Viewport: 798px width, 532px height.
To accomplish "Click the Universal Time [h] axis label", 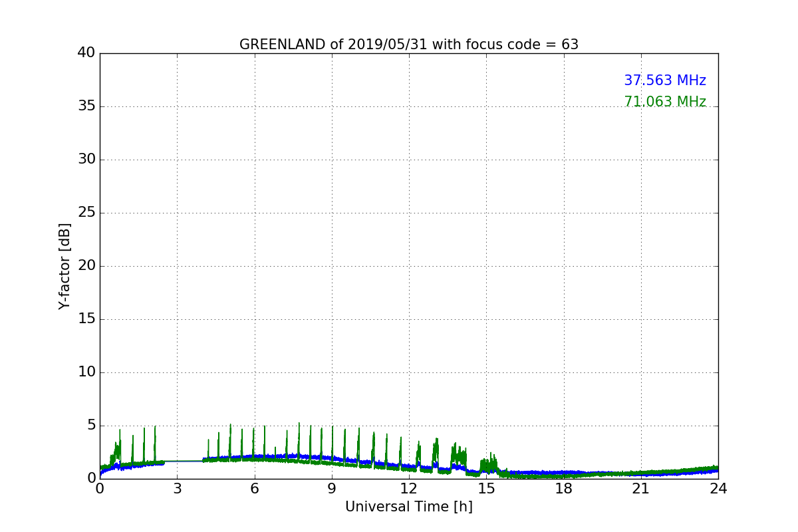I will pos(409,507).
